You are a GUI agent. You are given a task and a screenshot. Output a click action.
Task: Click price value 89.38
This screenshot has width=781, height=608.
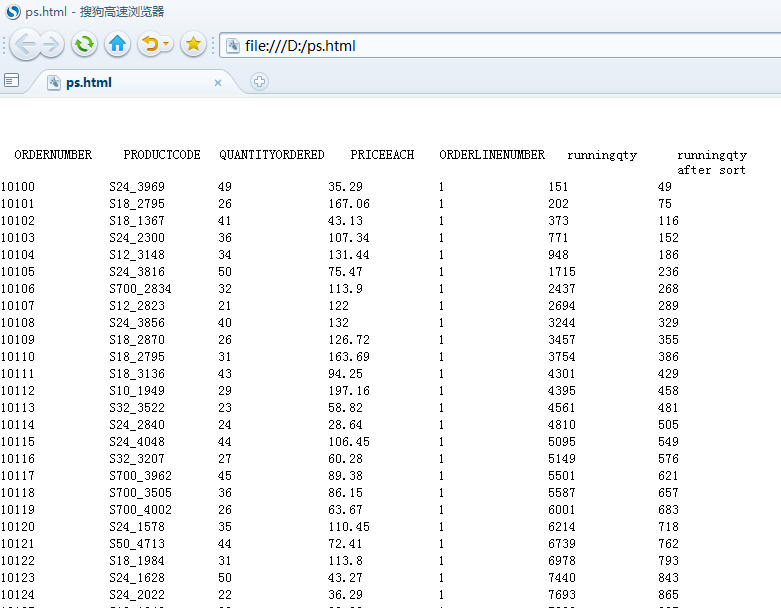click(x=345, y=476)
